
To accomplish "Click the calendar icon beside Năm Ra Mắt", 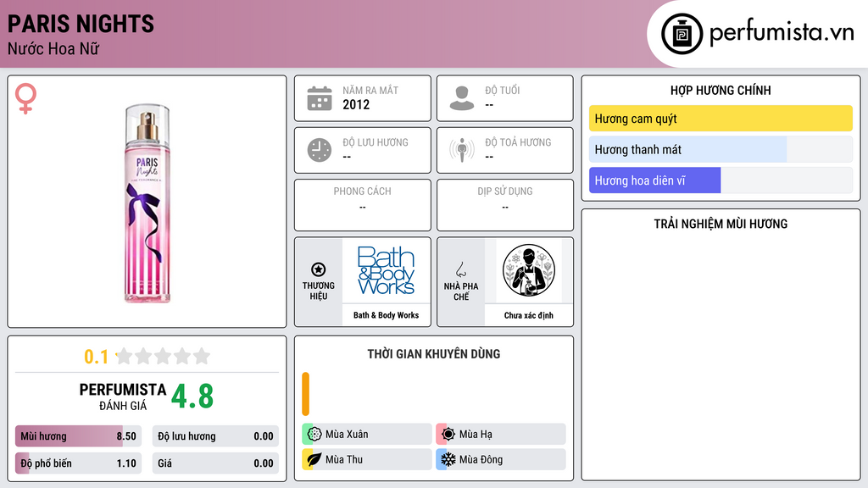I will point(320,98).
